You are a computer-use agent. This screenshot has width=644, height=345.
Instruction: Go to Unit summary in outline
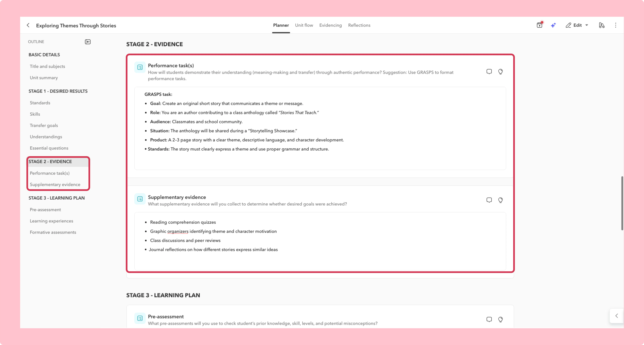coord(44,78)
